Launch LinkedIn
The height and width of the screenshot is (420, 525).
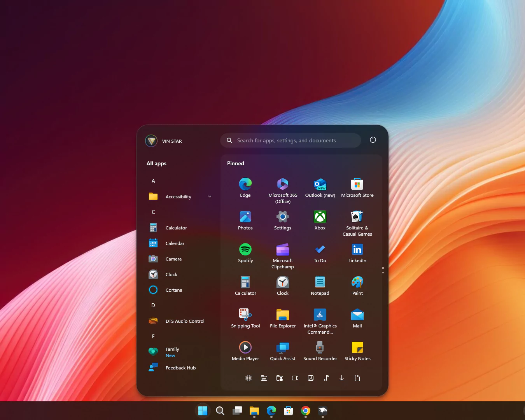[357, 253]
